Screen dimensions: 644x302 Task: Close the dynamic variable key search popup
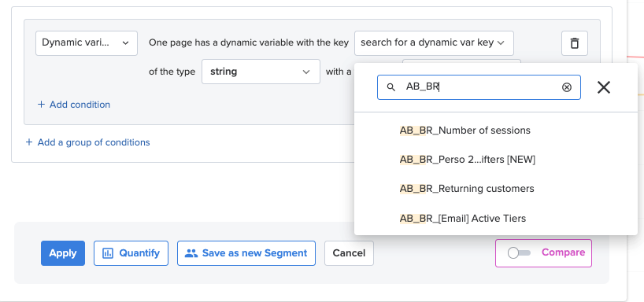[603, 87]
